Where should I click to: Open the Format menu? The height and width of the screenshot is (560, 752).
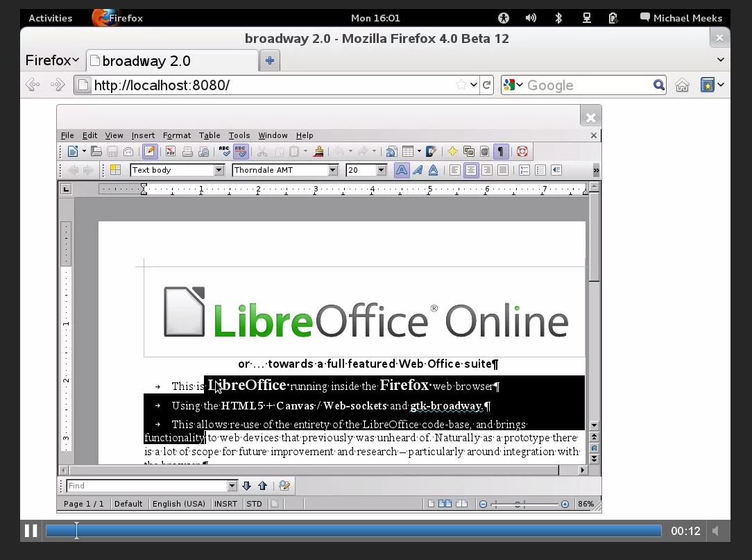pyautogui.click(x=176, y=135)
